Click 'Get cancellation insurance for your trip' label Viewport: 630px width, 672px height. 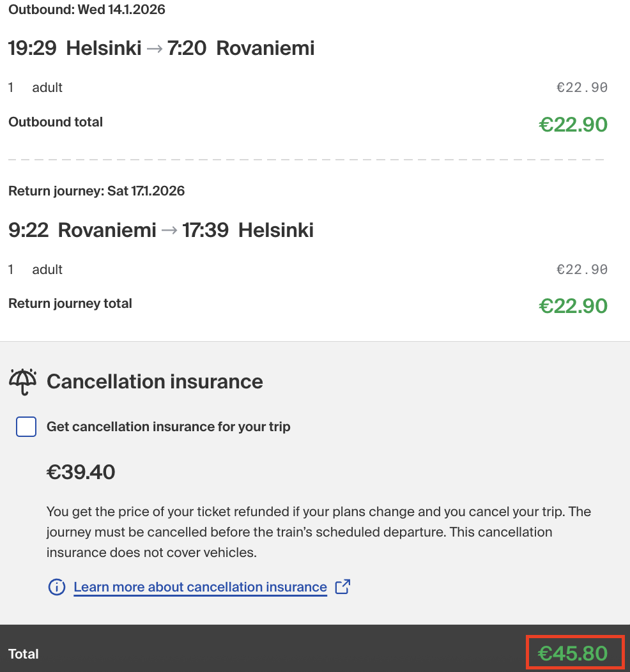(x=168, y=427)
